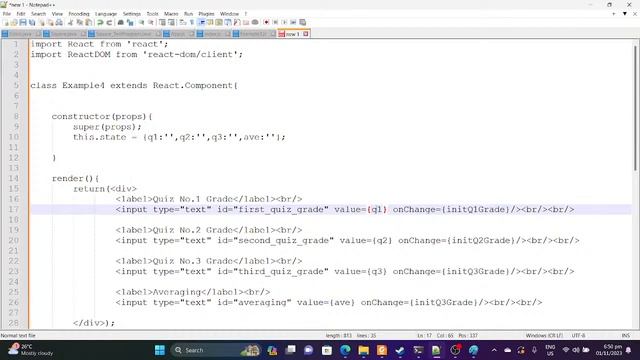Click line number 20 in the margin
Viewport: 640px width, 360px height.
point(13,240)
